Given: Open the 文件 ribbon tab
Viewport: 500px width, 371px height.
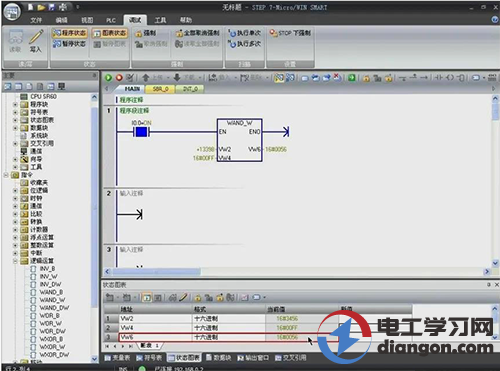Looking at the screenshot, I should (x=36, y=20).
